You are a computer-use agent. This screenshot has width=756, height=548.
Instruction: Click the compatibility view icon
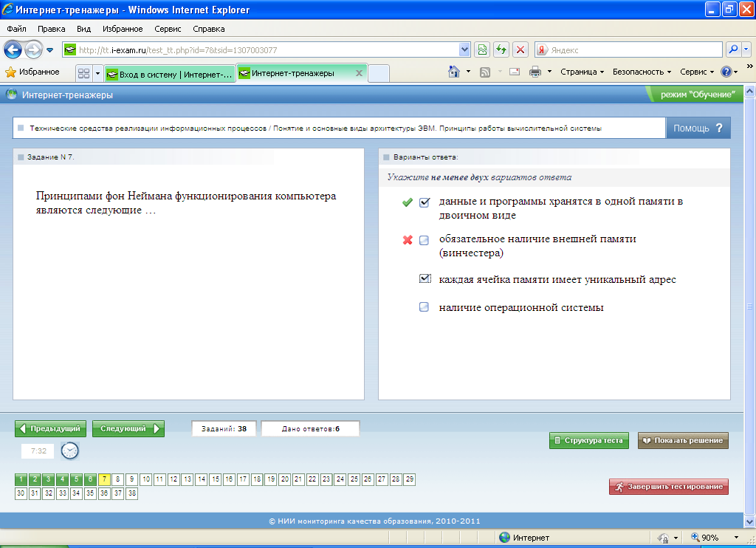[x=482, y=49]
